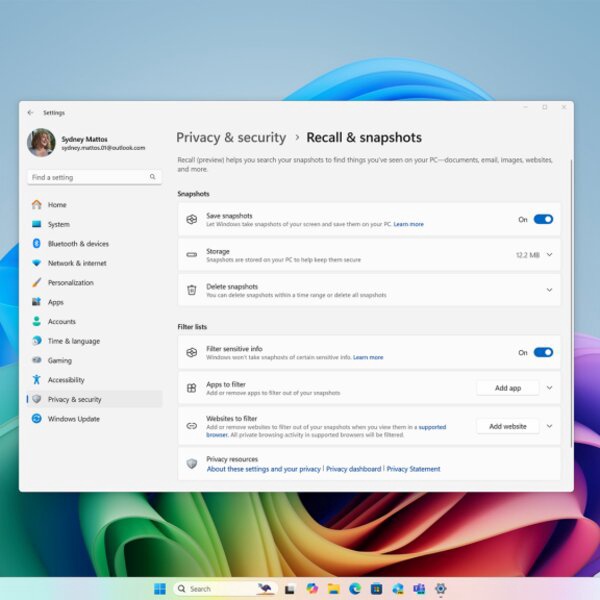Screen dimensions: 600x600
Task: Click the sydney.mattos.01@outlook.com email text
Action: 103,148
